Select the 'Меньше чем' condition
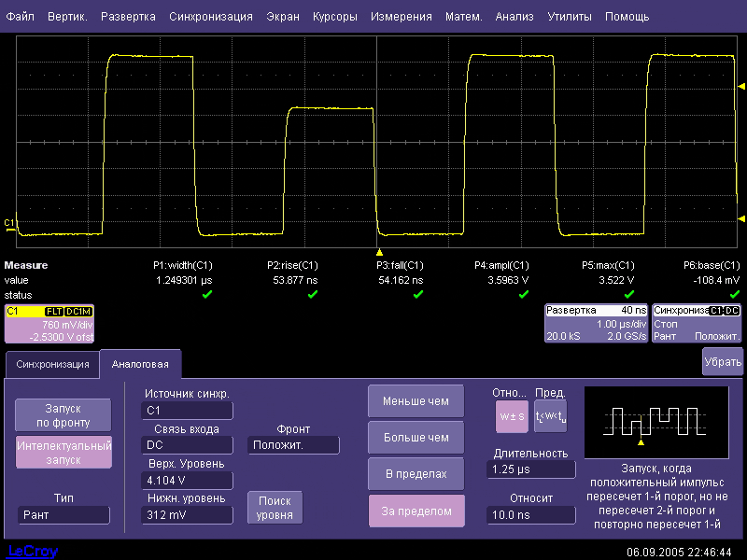Viewport: 747px width, 560px height. pyautogui.click(x=416, y=402)
